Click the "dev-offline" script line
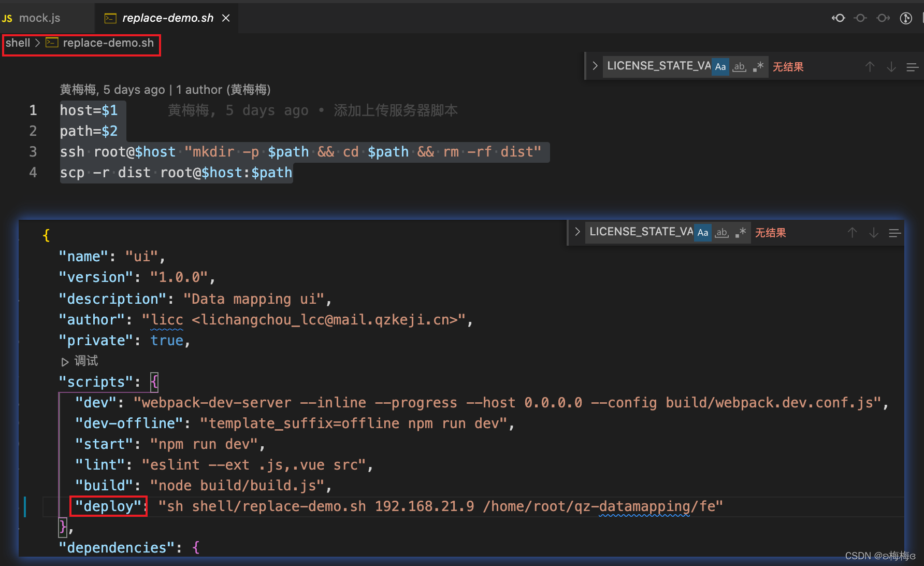The image size is (924, 566). [x=295, y=423]
